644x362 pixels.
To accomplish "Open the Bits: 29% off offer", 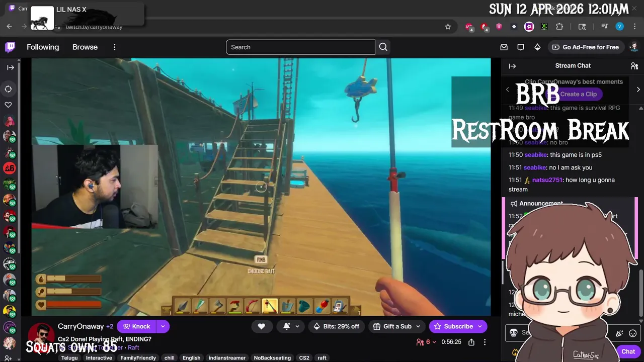I will point(337,326).
